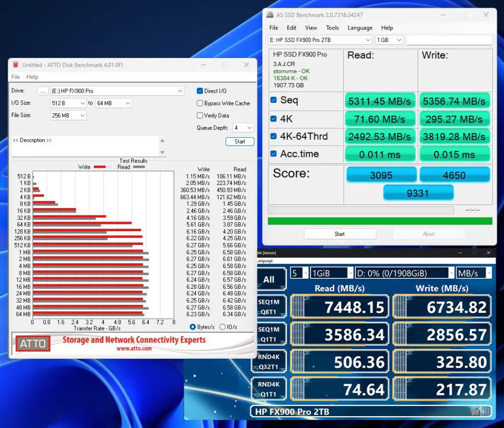The width and height of the screenshot is (504, 428).
Task: Open www.atto.com link
Action: (x=134, y=348)
